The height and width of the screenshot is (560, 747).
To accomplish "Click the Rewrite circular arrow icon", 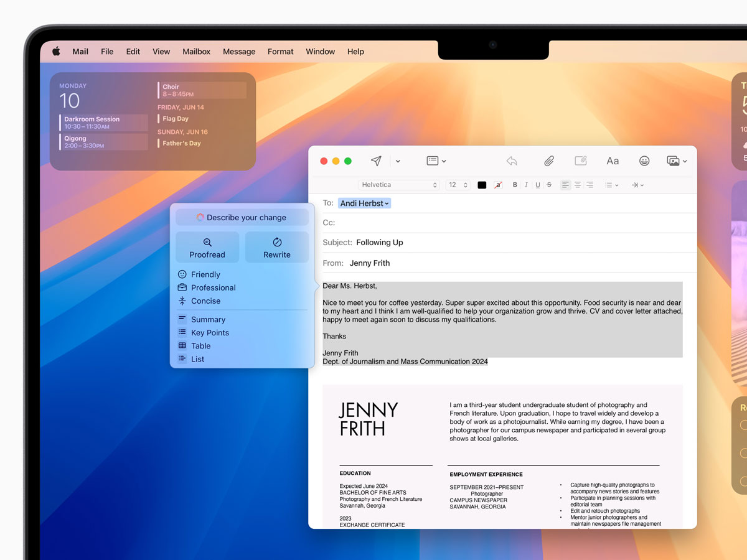I will (277, 242).
